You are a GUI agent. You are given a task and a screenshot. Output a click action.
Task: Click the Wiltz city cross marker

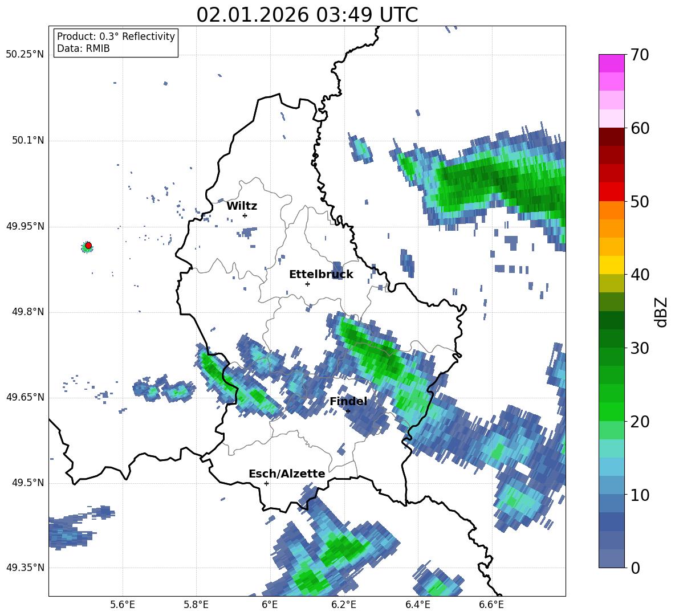click(x=245, y=215)
